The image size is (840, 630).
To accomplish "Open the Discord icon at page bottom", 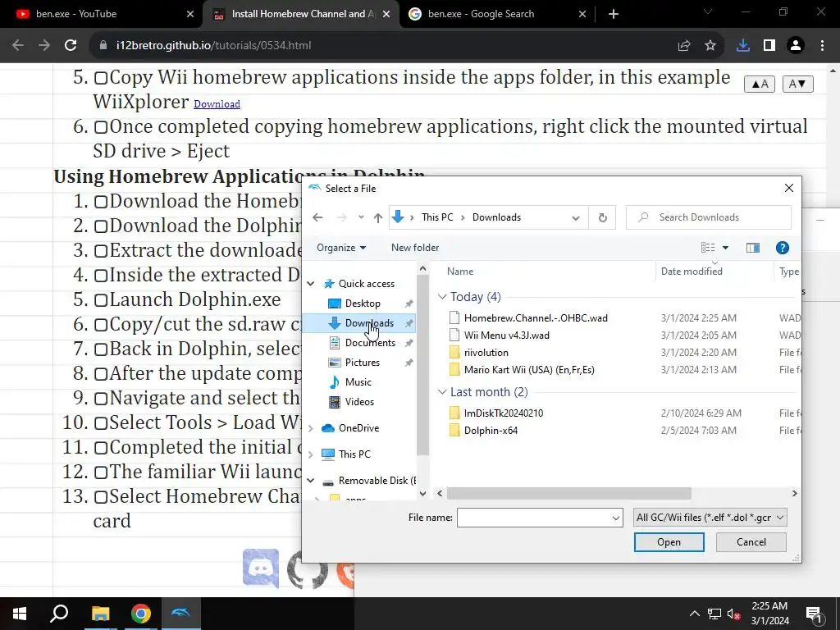I will click(x=260, y=568).
